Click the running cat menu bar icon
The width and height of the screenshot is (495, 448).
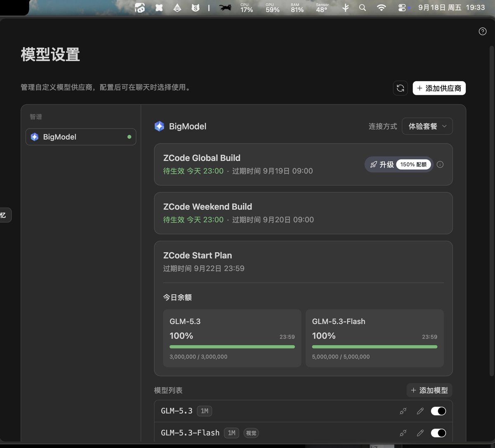coord(225,7)
